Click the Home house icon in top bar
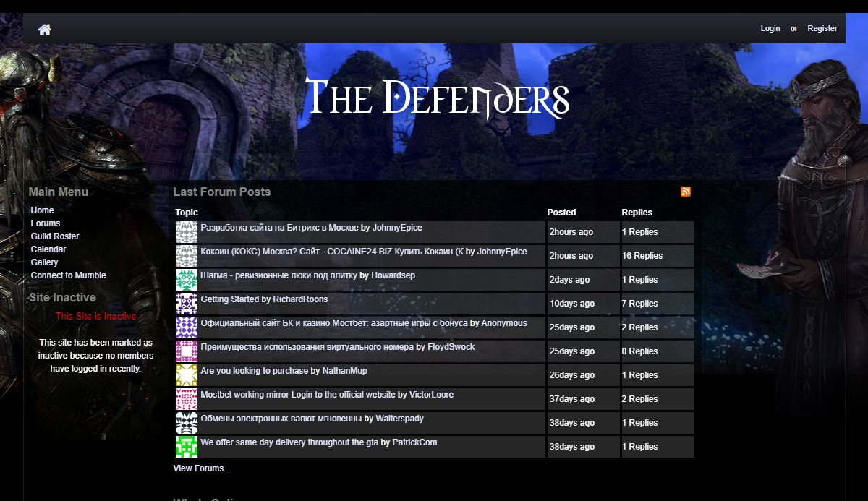The width and height of the screenshot is (868, 501). click(45, 29)
